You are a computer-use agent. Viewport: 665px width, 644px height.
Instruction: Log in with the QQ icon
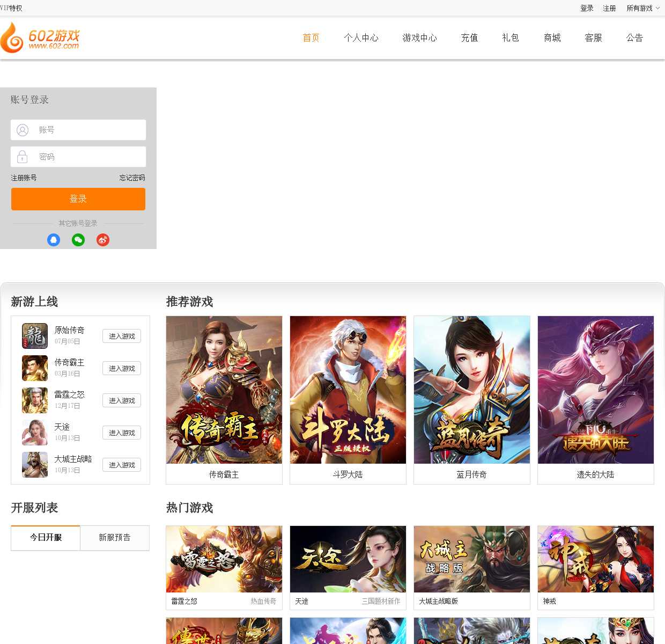point(54,240)
